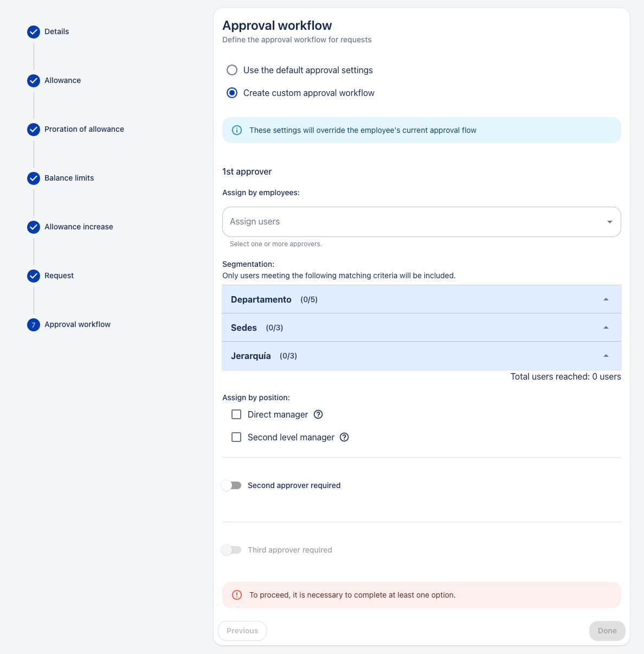Click the Done button
The height and width of the screenshot is (654, 644).
point(607,631)
